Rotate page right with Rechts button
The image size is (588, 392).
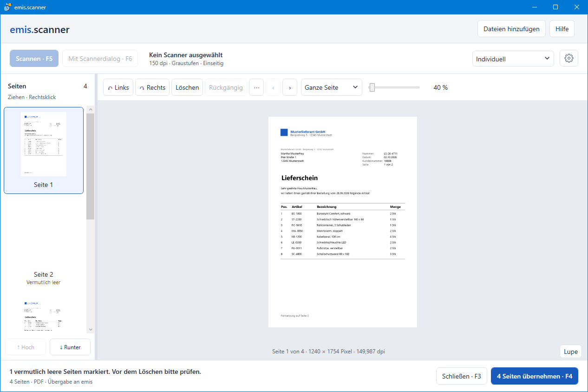tap(152, 87)
